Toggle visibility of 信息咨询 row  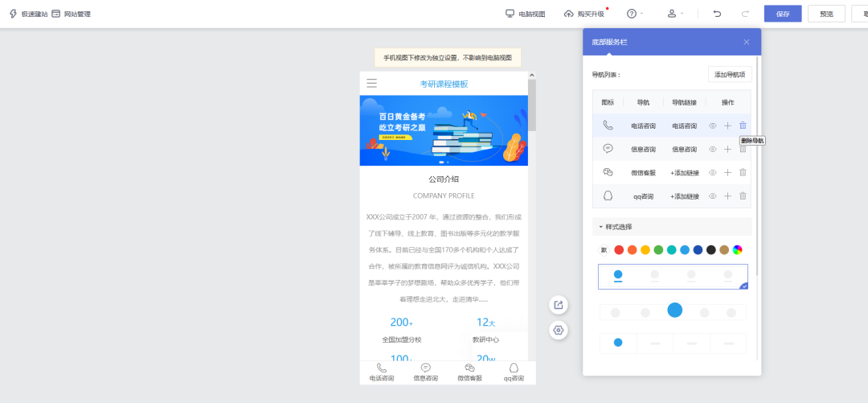[712, 149]
